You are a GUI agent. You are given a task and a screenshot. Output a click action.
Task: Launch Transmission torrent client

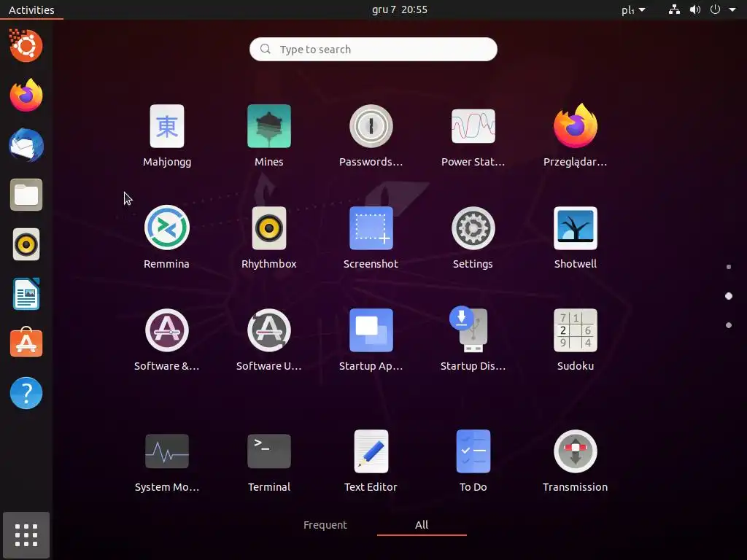575,461
